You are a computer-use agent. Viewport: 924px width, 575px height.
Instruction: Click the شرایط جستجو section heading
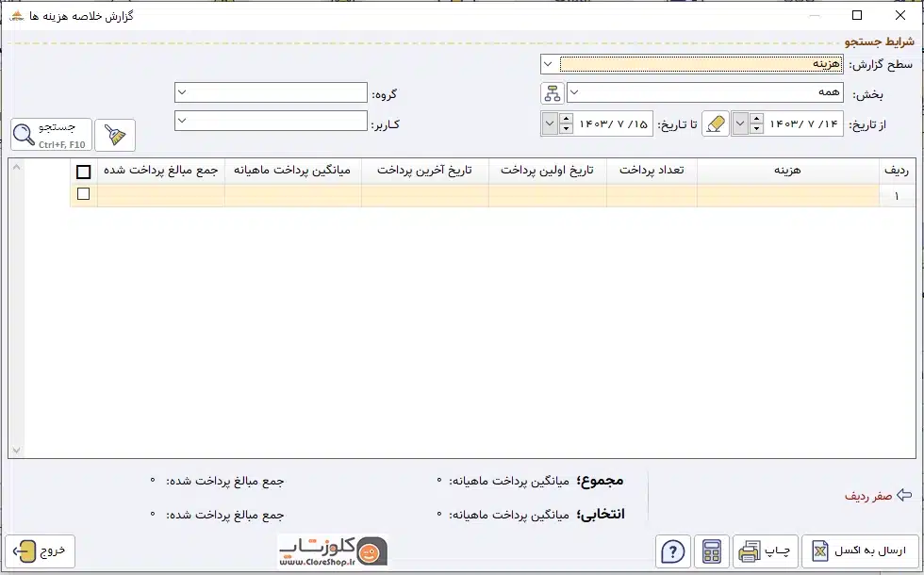coord(879,41)
